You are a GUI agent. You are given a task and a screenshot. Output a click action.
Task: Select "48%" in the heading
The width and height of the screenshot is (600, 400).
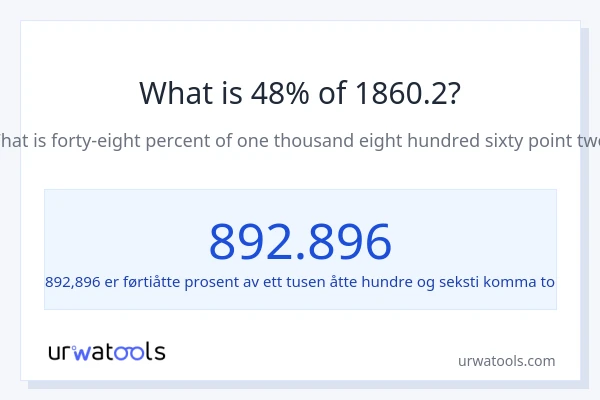coord(273,93)
